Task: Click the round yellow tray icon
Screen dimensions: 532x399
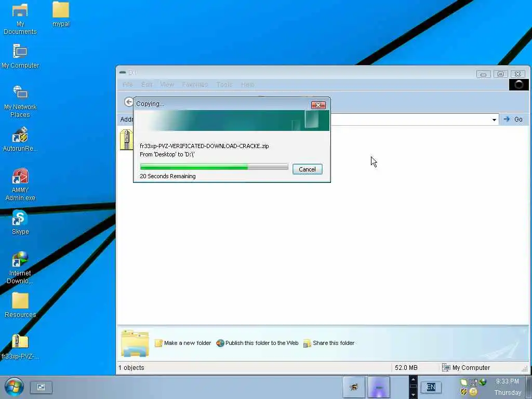Action: [473, 392]
